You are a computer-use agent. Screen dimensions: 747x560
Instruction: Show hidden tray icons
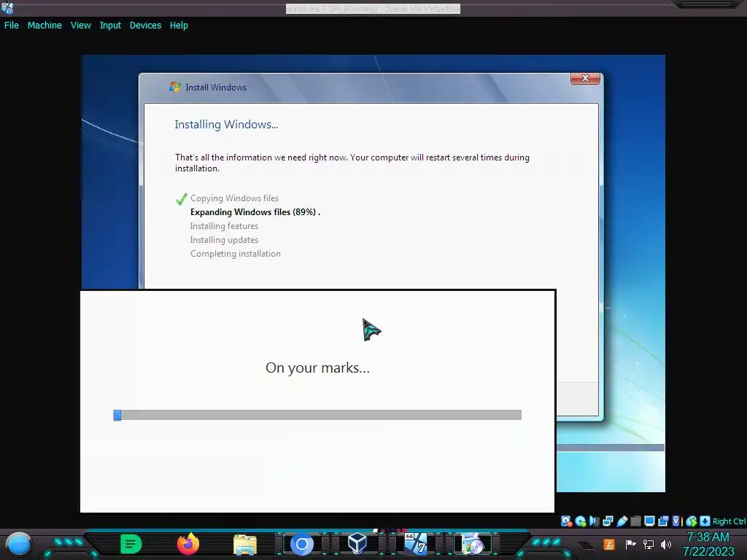586,545
